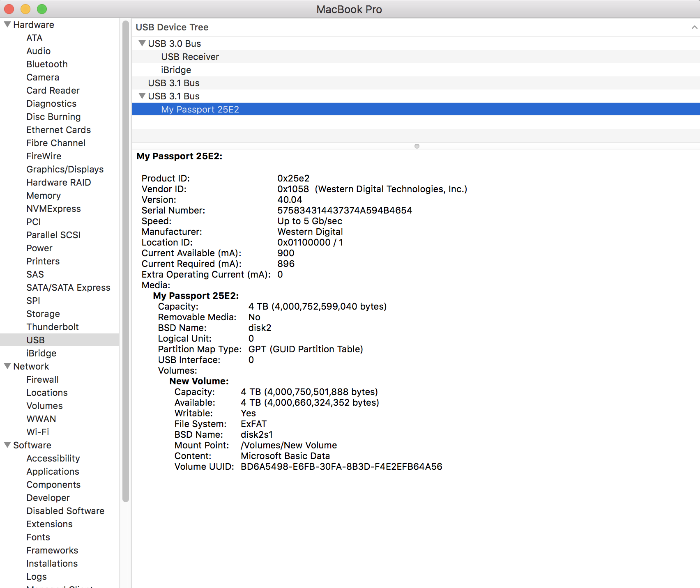
Task: Open WWAN network section
Action: pyautogui.click(x=41, y=419)
